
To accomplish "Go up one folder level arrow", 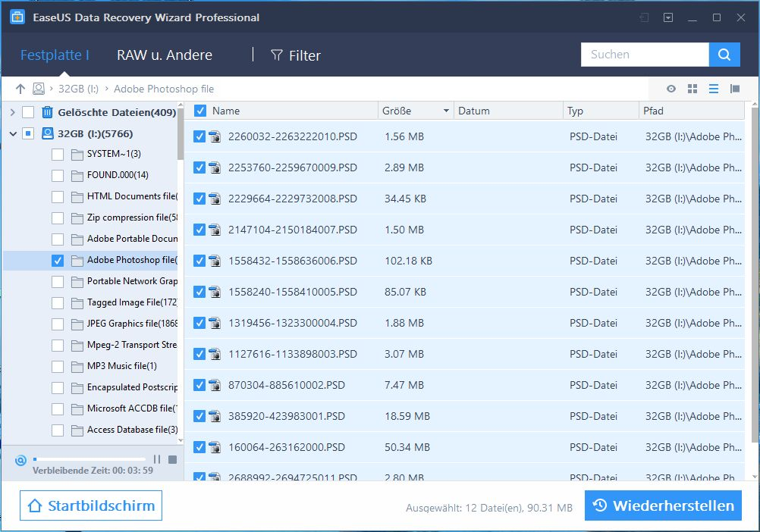I will (x=20, y=89).
